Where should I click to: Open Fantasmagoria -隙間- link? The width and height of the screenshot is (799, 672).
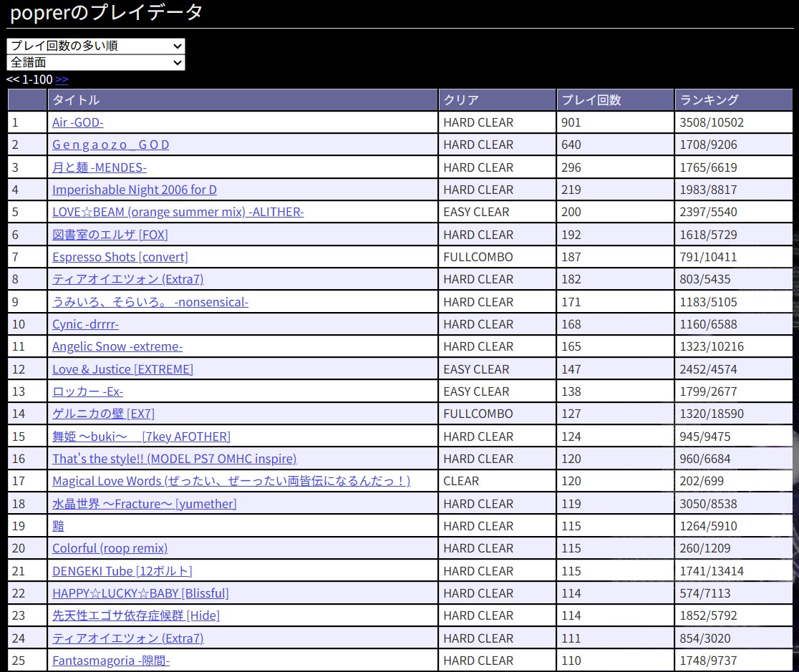pyautogui.click(x=111, y=661)
